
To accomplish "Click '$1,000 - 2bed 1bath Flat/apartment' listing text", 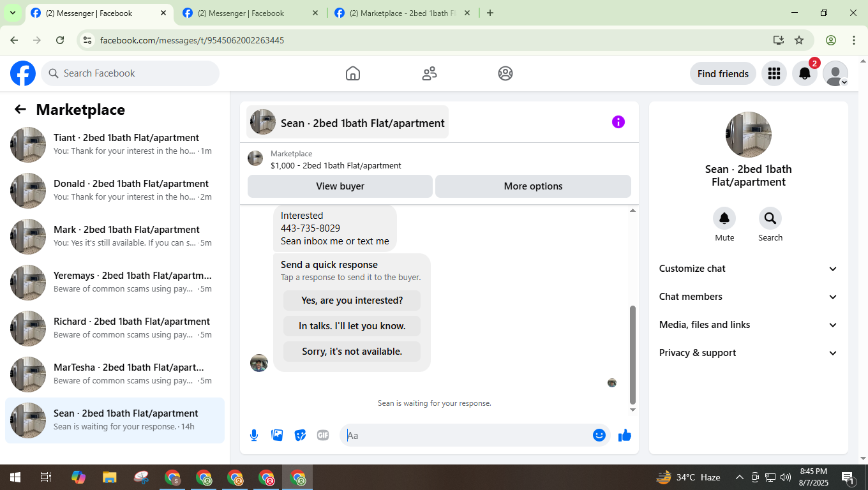I will tap(336, 165).
